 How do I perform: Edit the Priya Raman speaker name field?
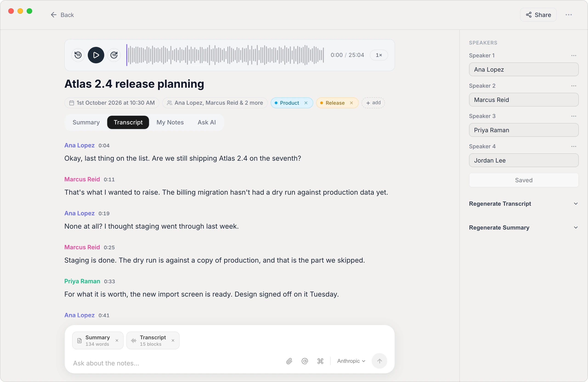[523, 130]
